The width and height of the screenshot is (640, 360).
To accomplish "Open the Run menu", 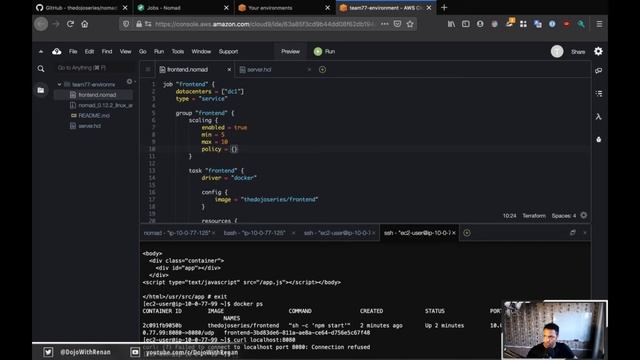I will coord(159,51).
